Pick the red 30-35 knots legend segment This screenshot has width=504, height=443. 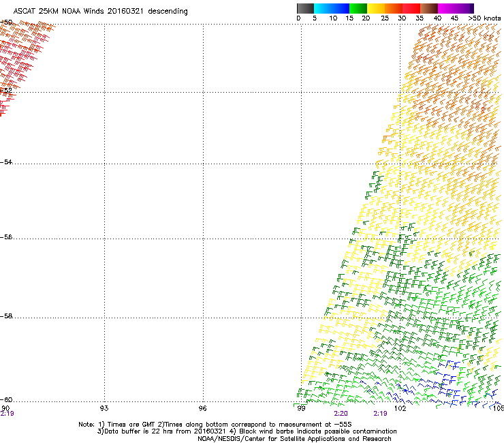point(411,8)
